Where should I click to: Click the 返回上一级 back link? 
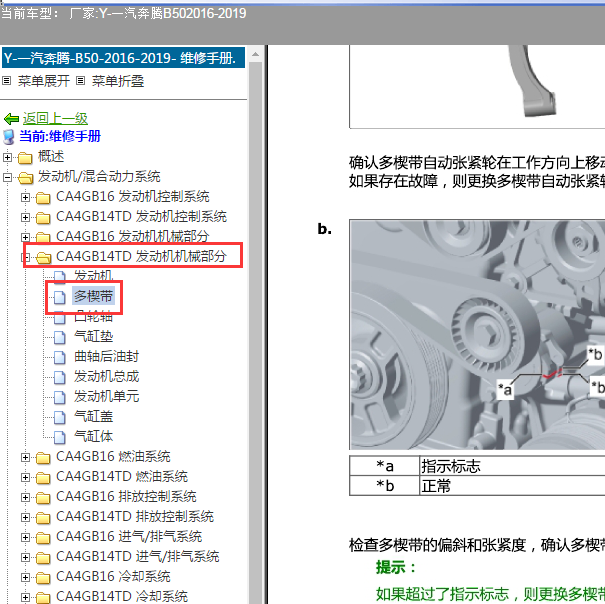(x=55, y=118)
